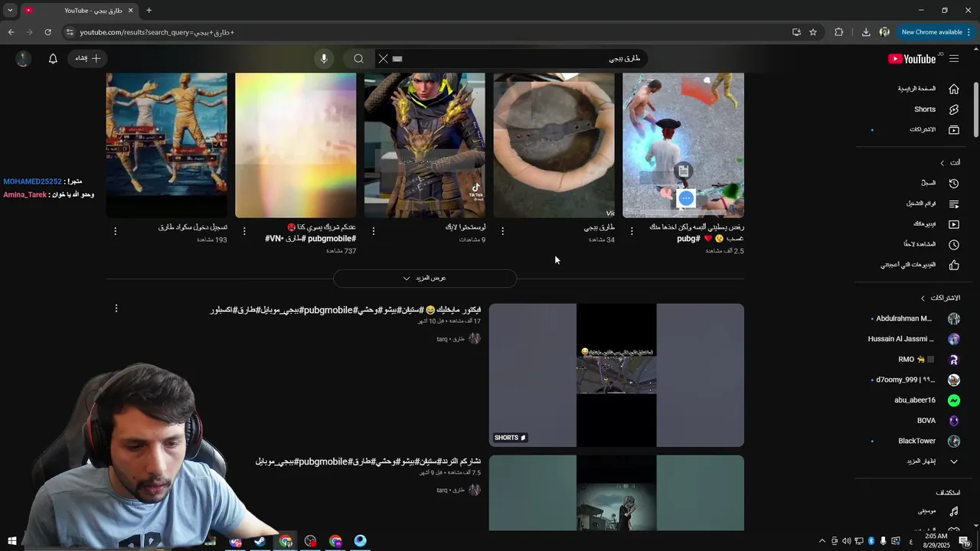Open the 17K views video's channel avatar

(x=475, y=339)
